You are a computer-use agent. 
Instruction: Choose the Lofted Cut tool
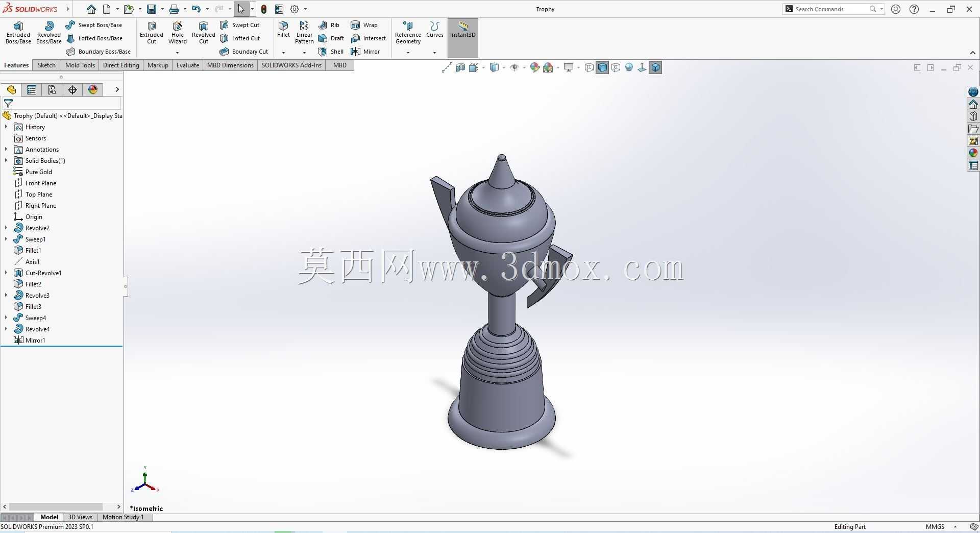click(240, 38)
